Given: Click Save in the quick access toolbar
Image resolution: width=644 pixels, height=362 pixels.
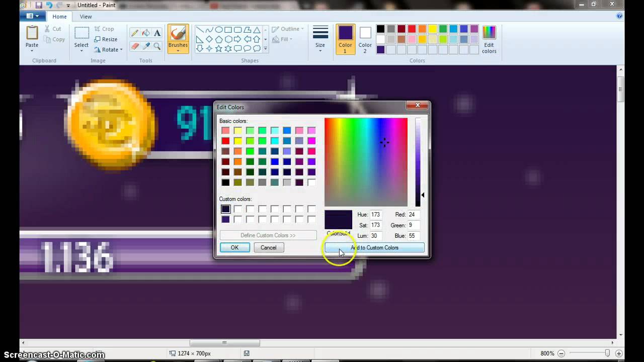Looking at the screenshot, I should (x=39, y=5).
